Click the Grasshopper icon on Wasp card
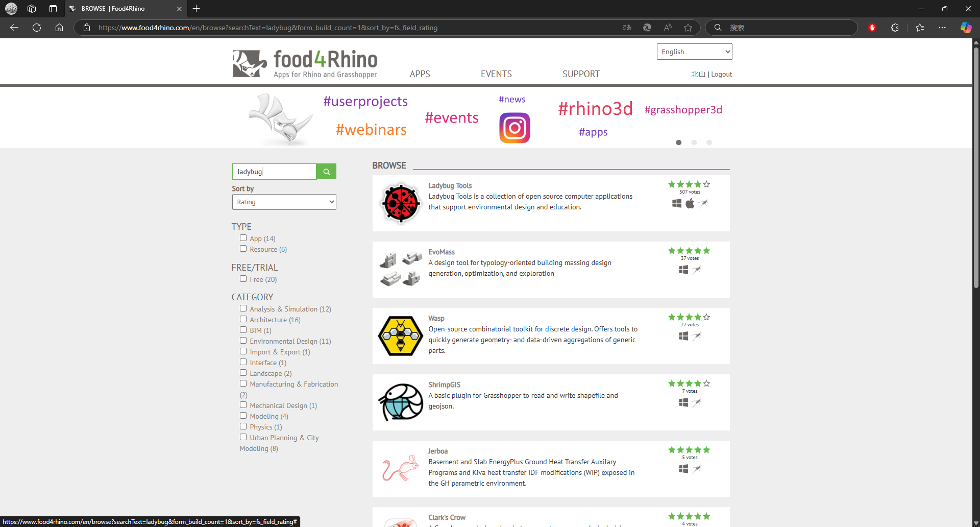Viewport: 980px width, 527px height. 697,336
